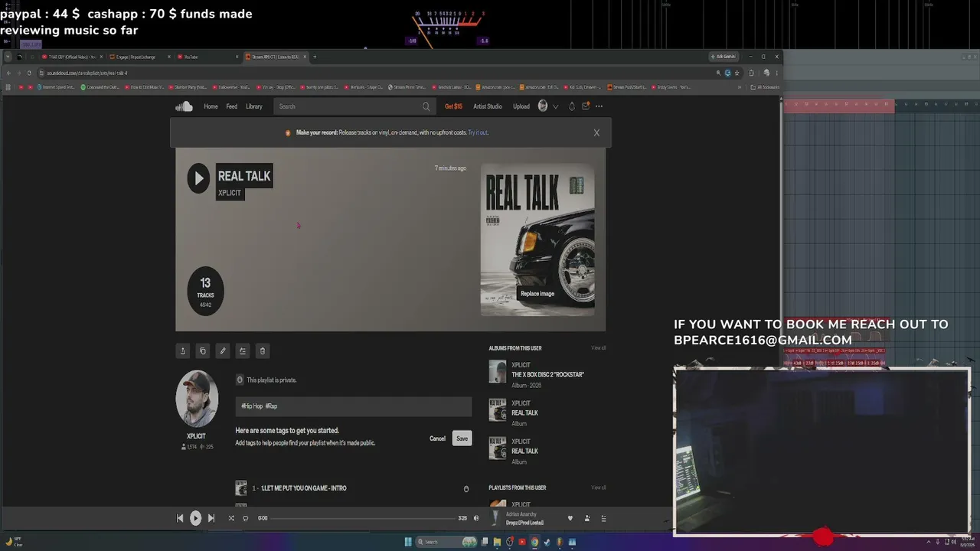
Task: Click the tags input with #Hip Hop #Rap
Action: (354, 406)
